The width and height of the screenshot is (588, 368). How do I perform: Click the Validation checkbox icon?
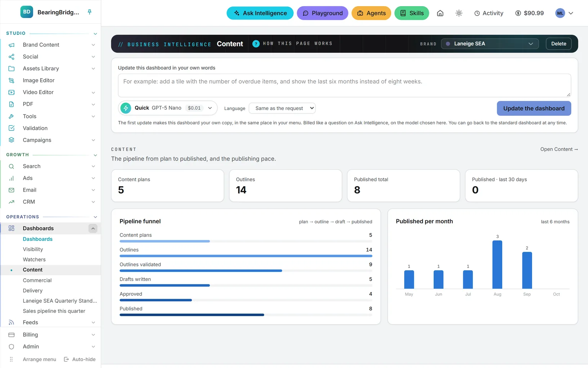[11, 128]
